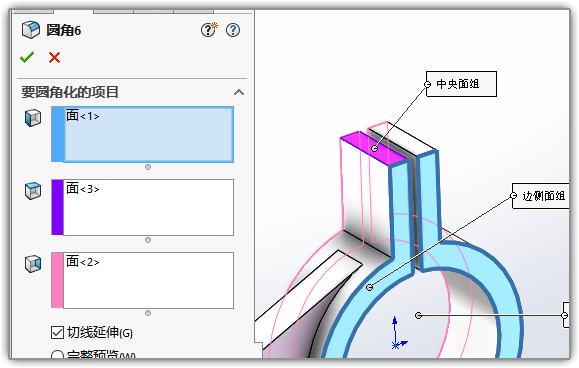Screen dimensions: 579x368
Task: Click the resize handle below 面<2> box
Action: tap(148, 313)
